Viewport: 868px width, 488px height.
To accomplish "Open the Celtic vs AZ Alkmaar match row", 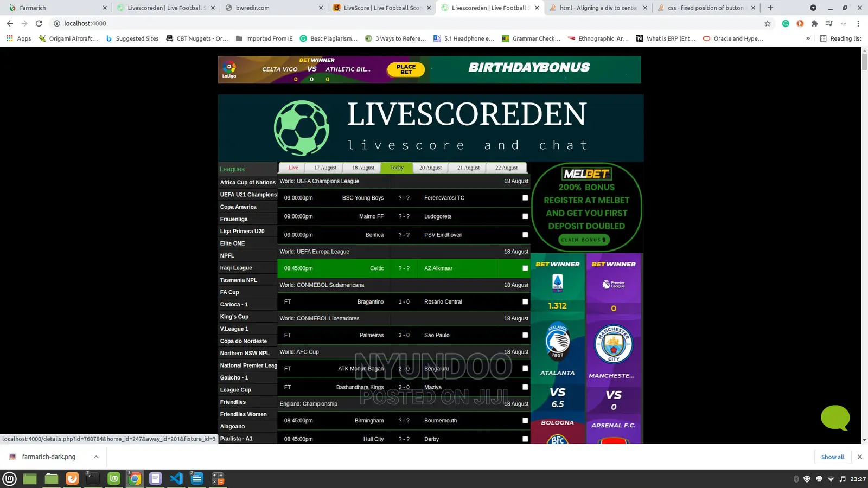I will point(404,268).
